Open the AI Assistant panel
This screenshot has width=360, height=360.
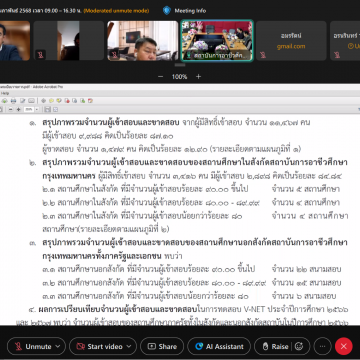click(219, 346)
